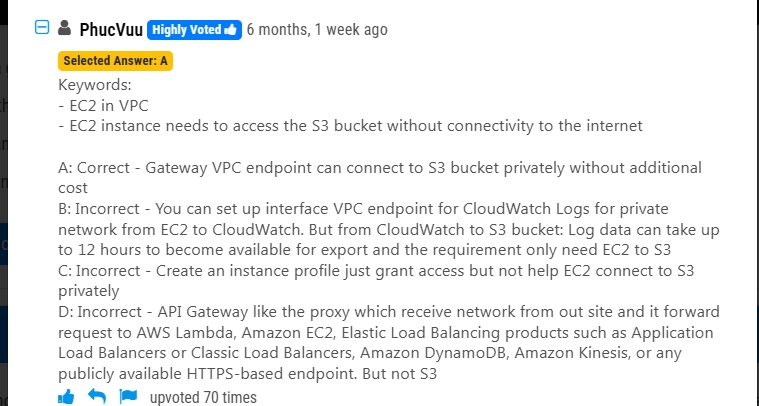Image resolution: width=759 pixels, height=406 pixels.
Task: Click the 'B: Incorrect' explanation line
Action: tap(363, 209)
